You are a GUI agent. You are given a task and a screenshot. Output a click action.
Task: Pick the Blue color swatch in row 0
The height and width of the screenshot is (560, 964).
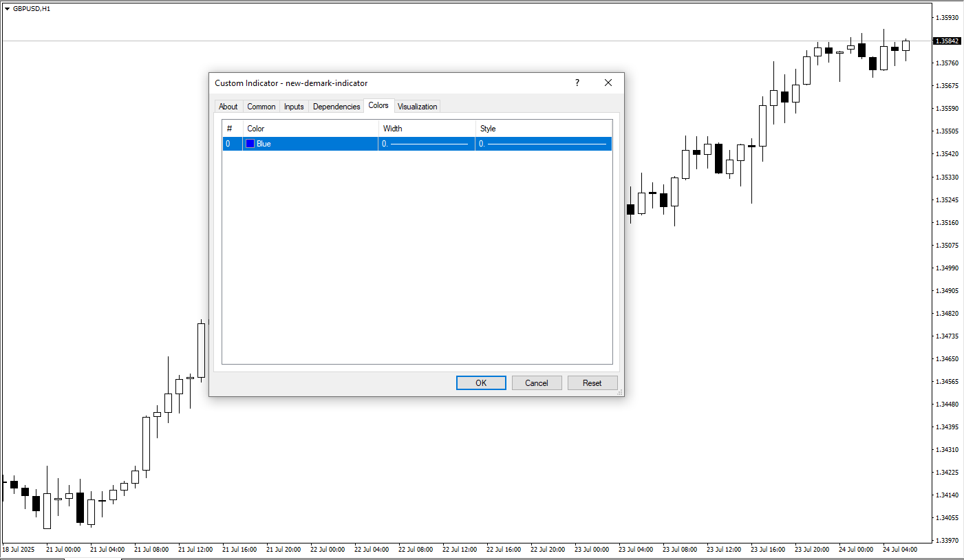point(250,144)
